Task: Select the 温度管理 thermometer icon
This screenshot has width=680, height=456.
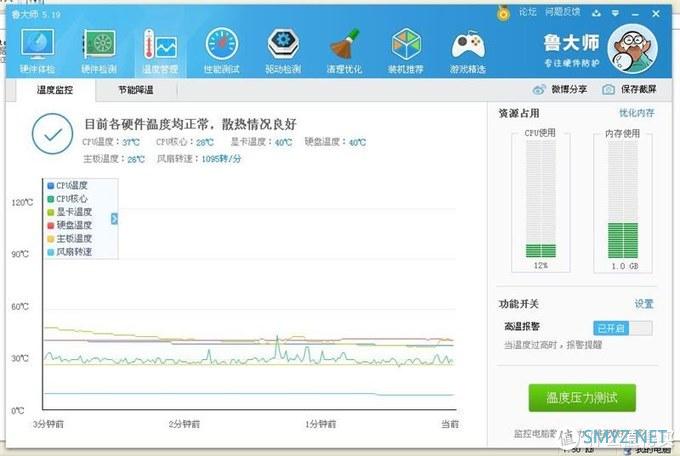Action: (160, 50)
